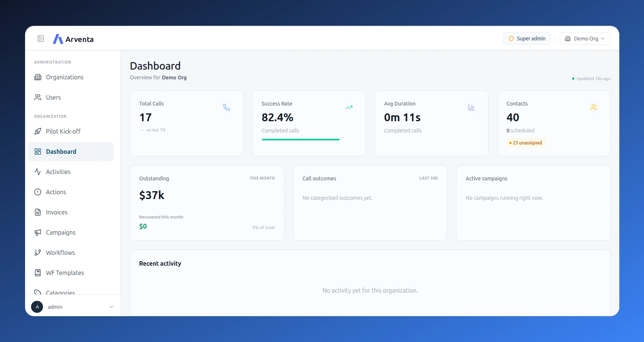644x342 pixels.
Task: Click the Activities pulse icon
Action: 38,172
